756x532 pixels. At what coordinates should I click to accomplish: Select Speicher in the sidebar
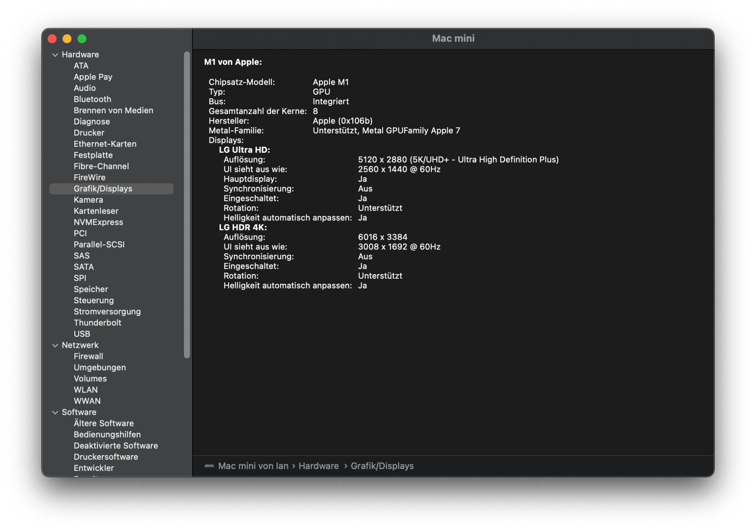pos(91,289)
